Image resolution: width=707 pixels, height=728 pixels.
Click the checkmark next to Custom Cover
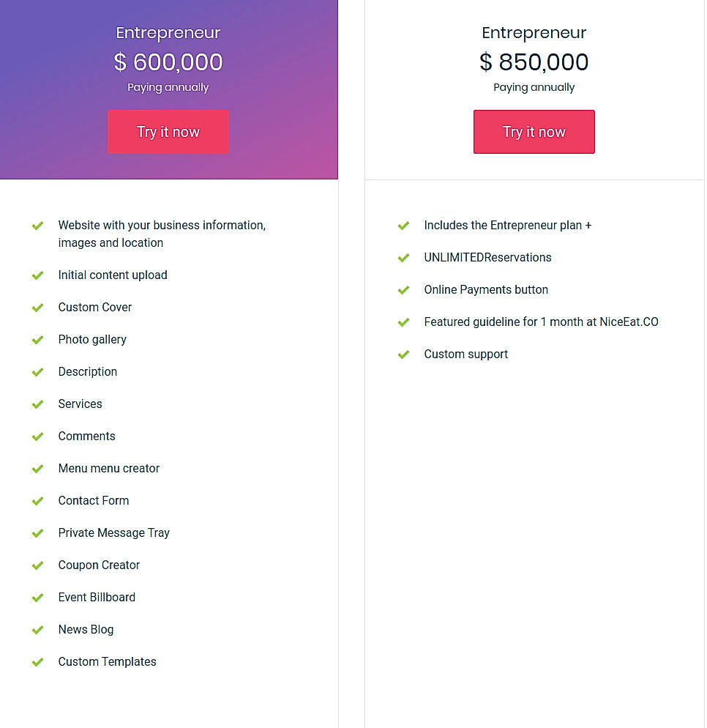(38, 308)
